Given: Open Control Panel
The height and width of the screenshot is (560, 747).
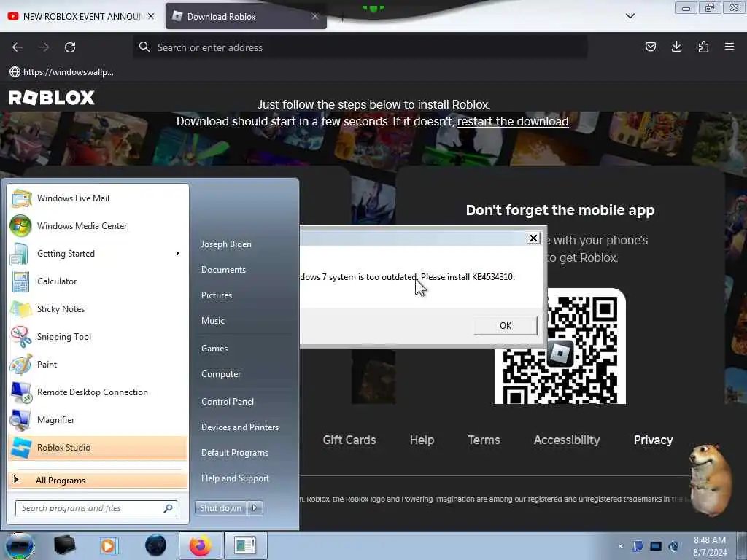Looking at the screenshot, I should point(228,402).
